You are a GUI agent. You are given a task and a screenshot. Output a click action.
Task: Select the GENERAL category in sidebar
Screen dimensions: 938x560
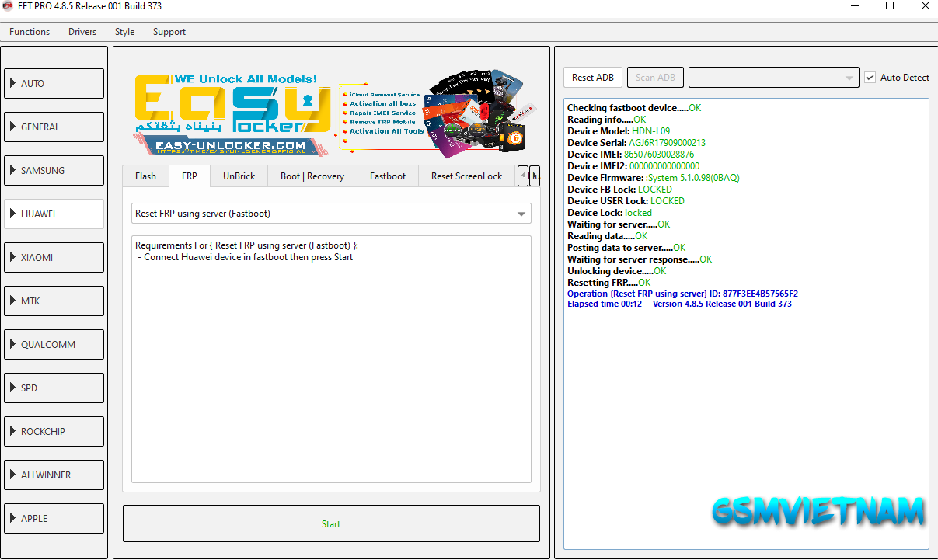(x=54, y=127)
